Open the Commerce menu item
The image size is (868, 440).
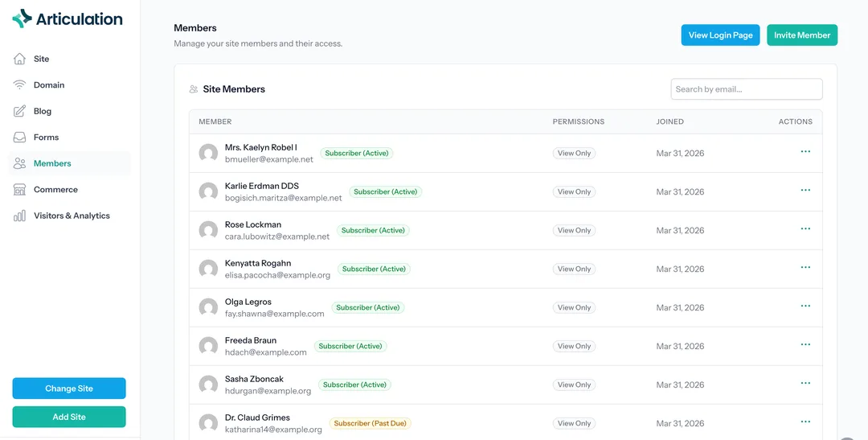55,190
